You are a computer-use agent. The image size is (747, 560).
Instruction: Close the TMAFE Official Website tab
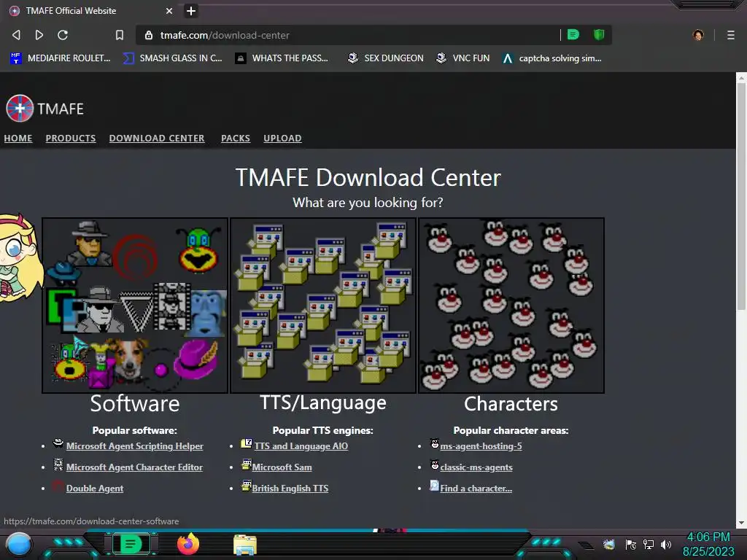point(169,10)
